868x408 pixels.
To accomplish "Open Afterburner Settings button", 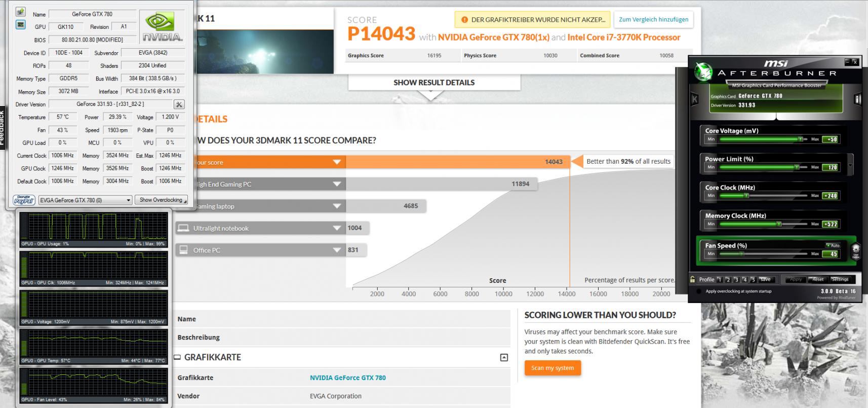I will [x=840, y=279].
